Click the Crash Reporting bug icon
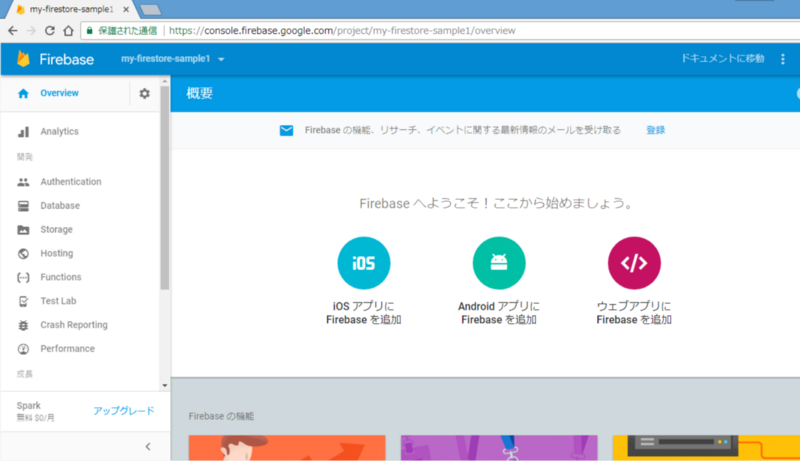The image size is (800, 461). click(x=23, y=325)
